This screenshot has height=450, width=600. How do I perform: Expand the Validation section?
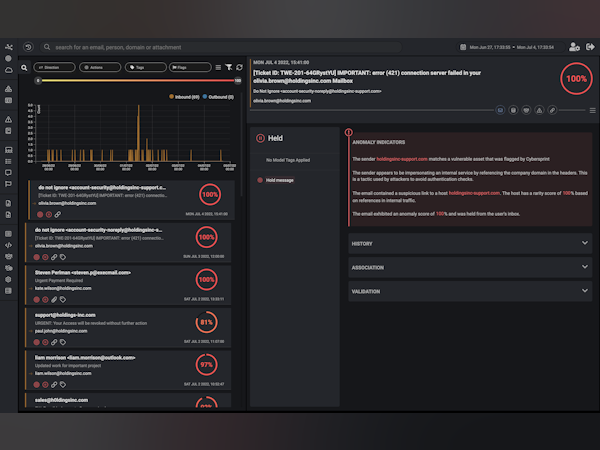coord(470,291)
